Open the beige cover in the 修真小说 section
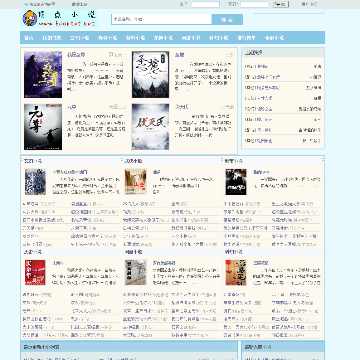 [136, 182]
